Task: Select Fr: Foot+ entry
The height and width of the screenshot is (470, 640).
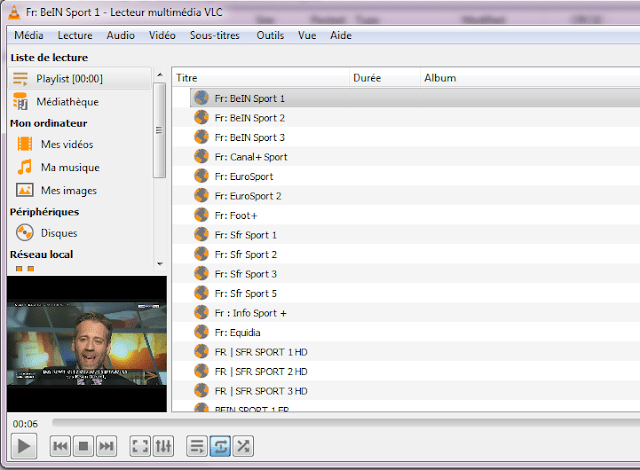Action: pyautogui.click(x=406, y=215)
